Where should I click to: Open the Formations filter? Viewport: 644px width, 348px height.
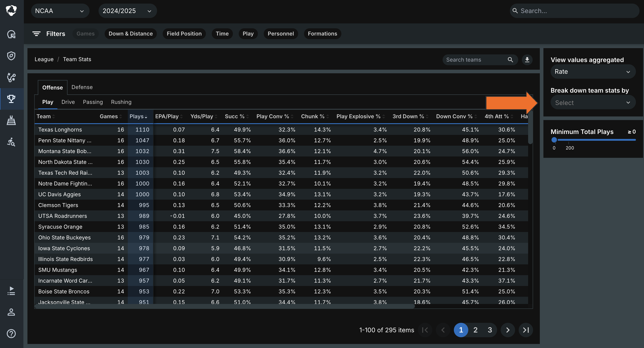pos(322,34)
